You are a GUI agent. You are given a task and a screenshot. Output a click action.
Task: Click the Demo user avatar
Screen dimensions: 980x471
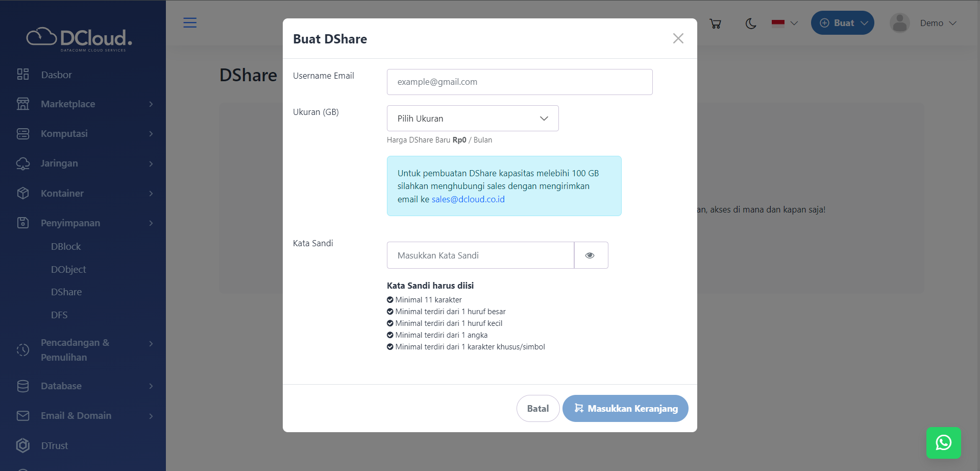point(899,23)
